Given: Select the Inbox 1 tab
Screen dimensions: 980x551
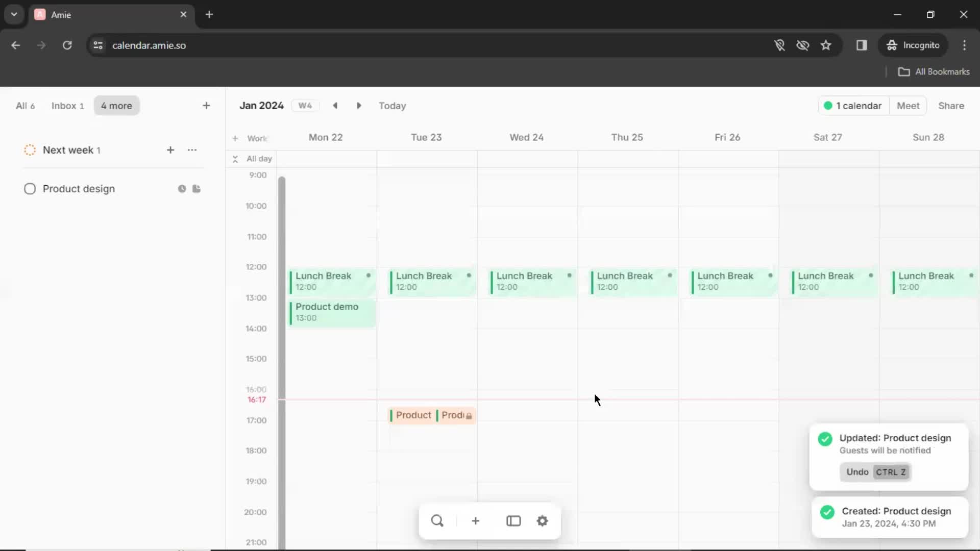Looking at the screenshot, I should point(67,106).
